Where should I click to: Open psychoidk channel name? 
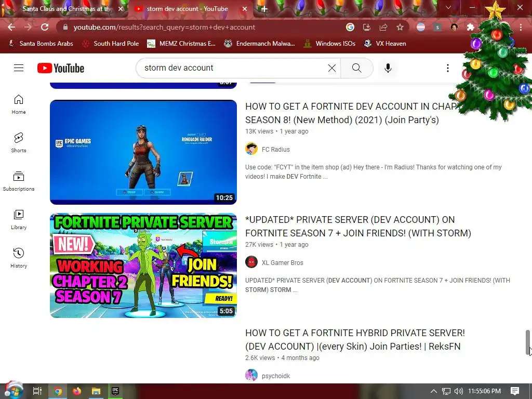coord(276,376)
